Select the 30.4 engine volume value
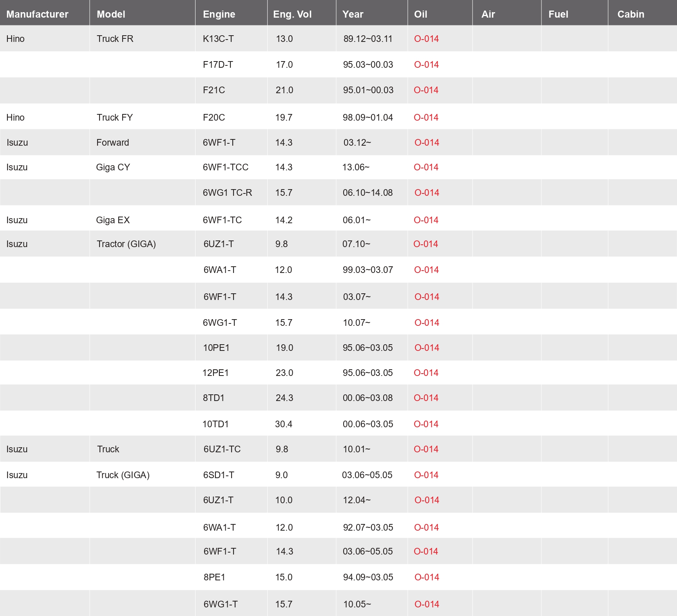The image size is (677, 616). [284, 424]
